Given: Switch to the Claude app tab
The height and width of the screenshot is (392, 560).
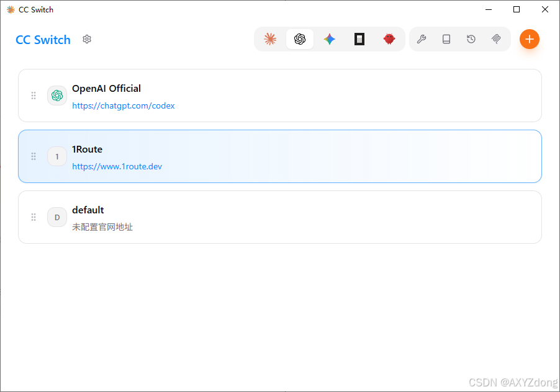Looking at the screenshot, I should (x=270, y=39).
